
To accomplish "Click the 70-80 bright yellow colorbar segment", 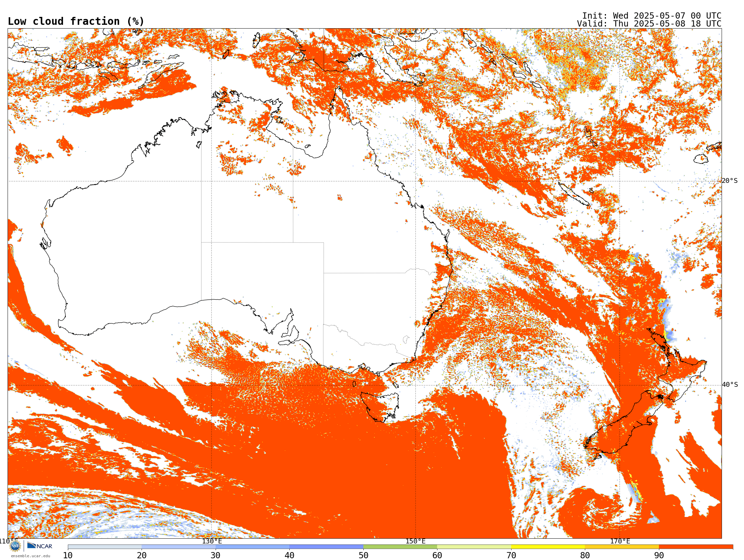I will [548, 547].
